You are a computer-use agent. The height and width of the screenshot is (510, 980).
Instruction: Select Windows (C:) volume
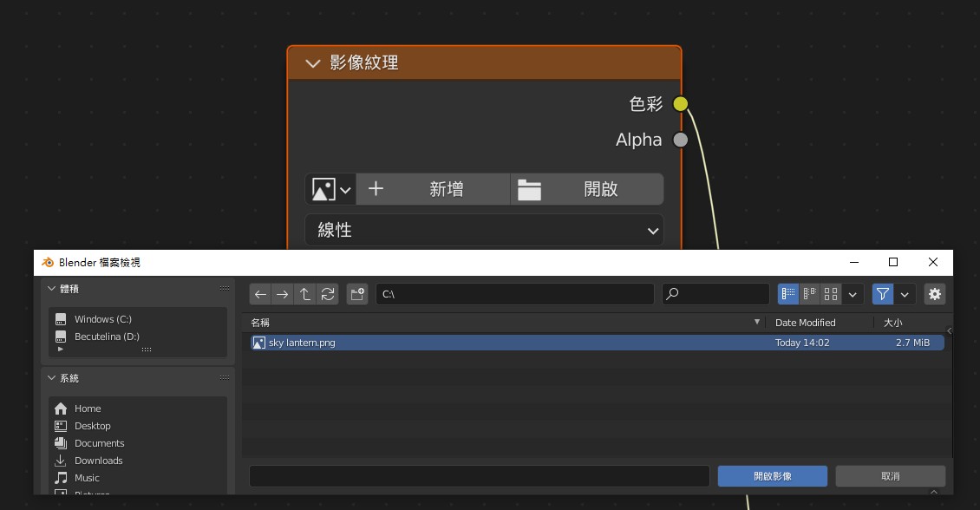point(102,319)
